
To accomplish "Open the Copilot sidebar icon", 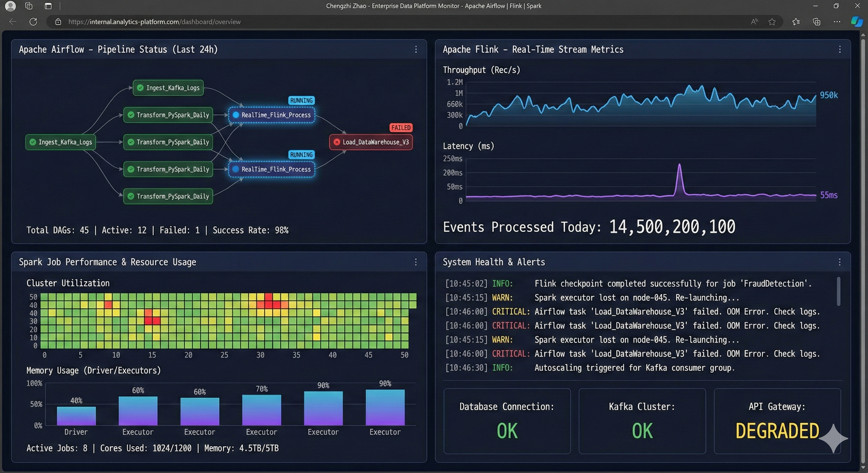I will (856, 22).
